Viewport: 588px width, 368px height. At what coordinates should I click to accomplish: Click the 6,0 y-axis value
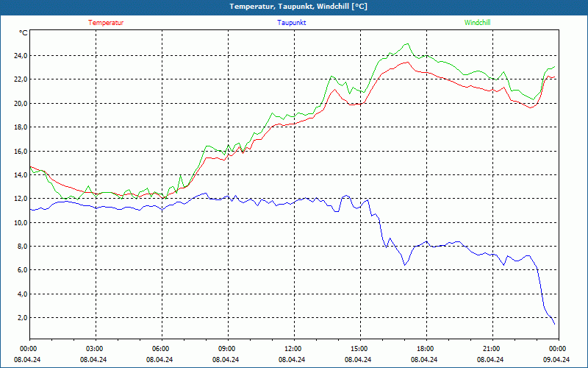21,270
